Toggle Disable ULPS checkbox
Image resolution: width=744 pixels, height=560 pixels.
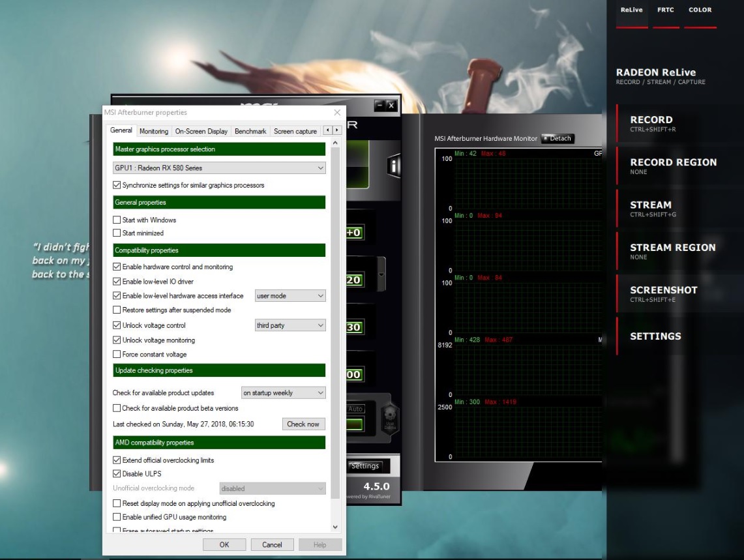pos(117,474)
